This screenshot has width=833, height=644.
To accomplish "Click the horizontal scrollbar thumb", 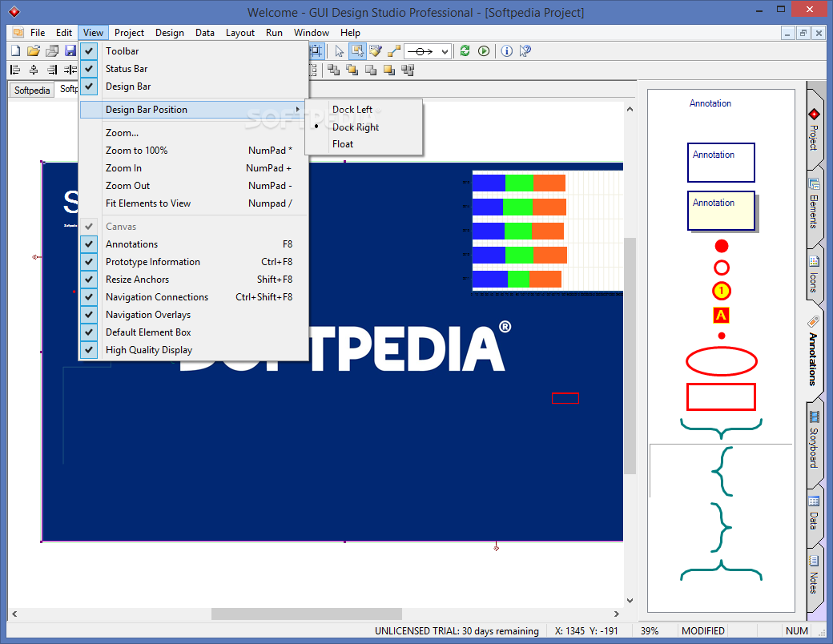I will click(307, 614).
